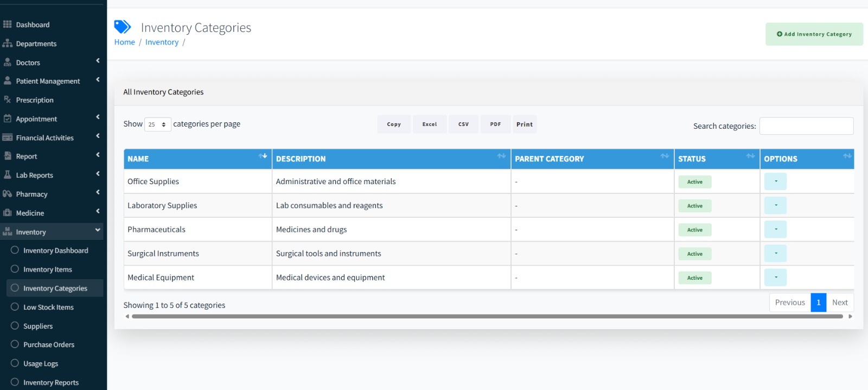868x390 pixels.
Task: Open the Dashboard grid icon
Action: coord(7,24)
